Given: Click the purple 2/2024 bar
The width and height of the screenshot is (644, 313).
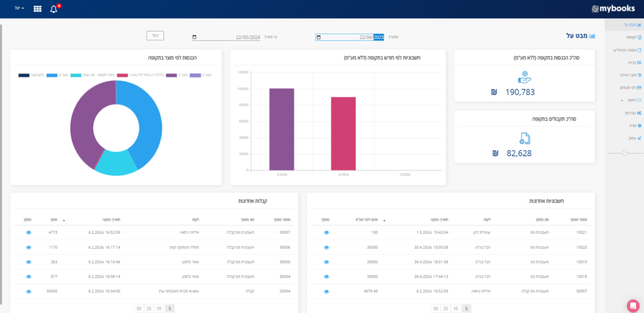Looking at the screenshot, I should [x=282, y=129].
